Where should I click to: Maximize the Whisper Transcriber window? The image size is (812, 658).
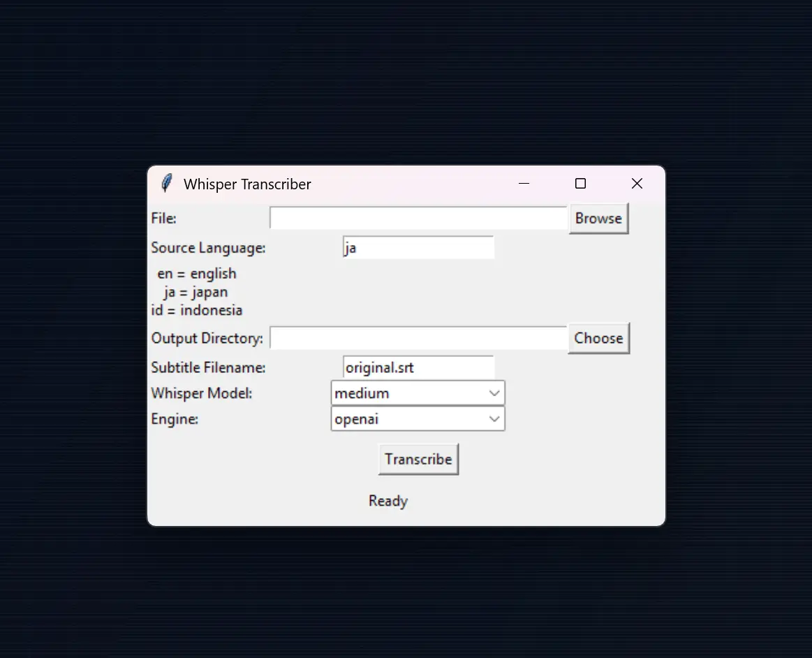(x=580, y=183)
